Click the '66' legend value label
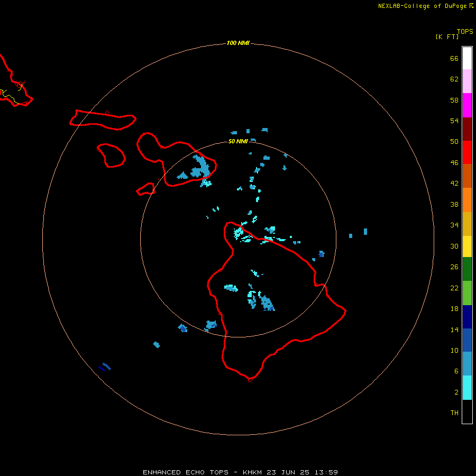 [x=454, y=59]
